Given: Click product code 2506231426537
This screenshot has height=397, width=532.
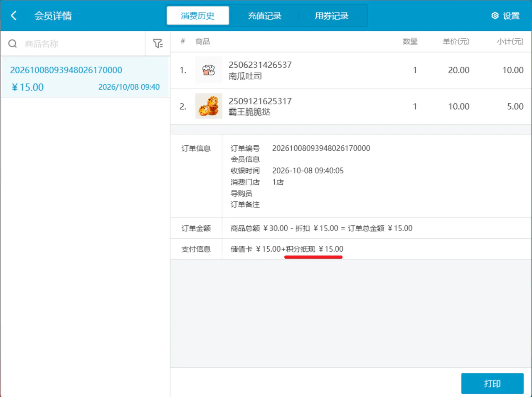Looking at the screenshot, I should pyautogui.click(x=260, y=65).
